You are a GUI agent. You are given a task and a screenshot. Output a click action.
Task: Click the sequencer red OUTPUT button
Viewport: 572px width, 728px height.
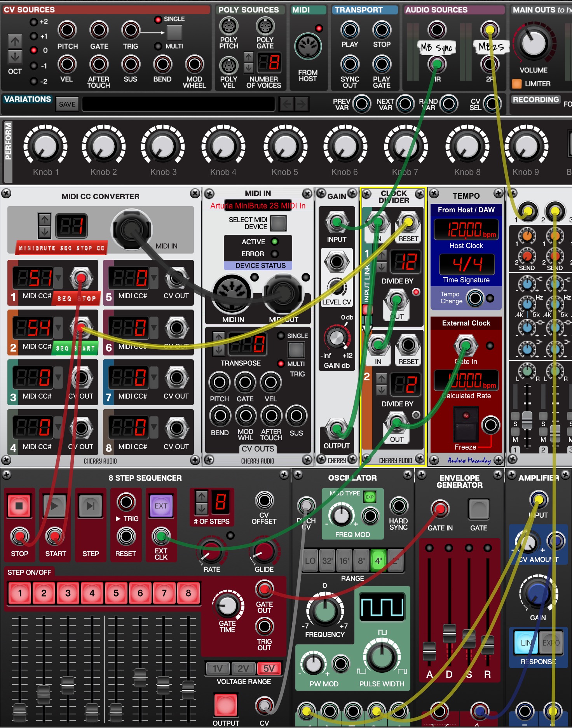tap(225, 705)
